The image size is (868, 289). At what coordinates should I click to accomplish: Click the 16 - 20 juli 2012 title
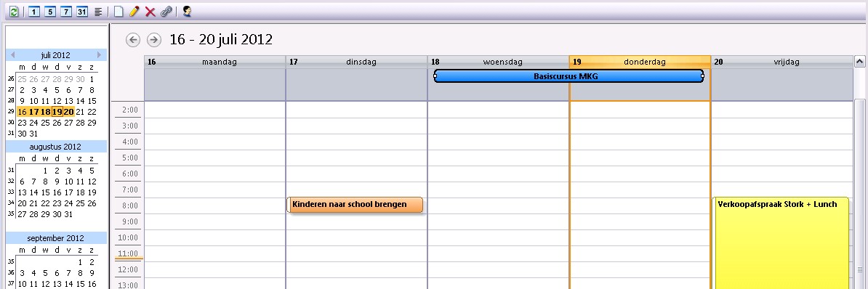pos(221,40)
